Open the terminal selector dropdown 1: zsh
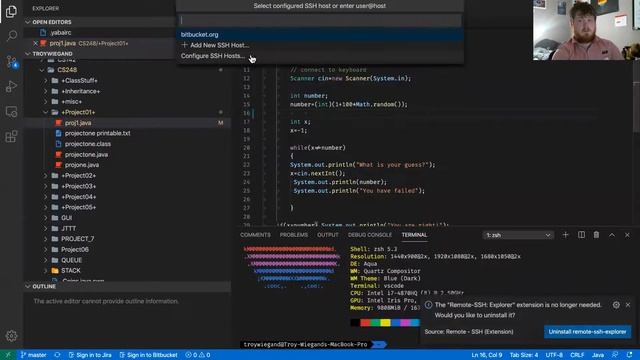640x360 pixels. pyautogui.click(x=518, y=235)
